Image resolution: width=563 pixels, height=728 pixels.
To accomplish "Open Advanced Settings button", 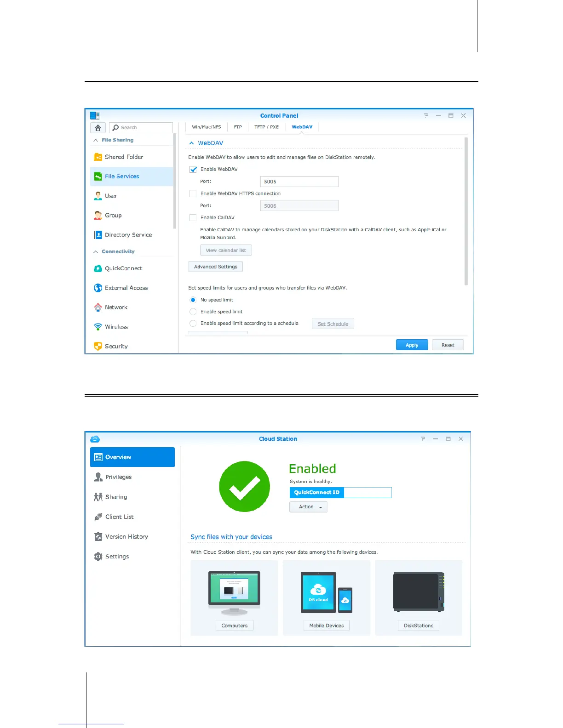I will 216,267.
